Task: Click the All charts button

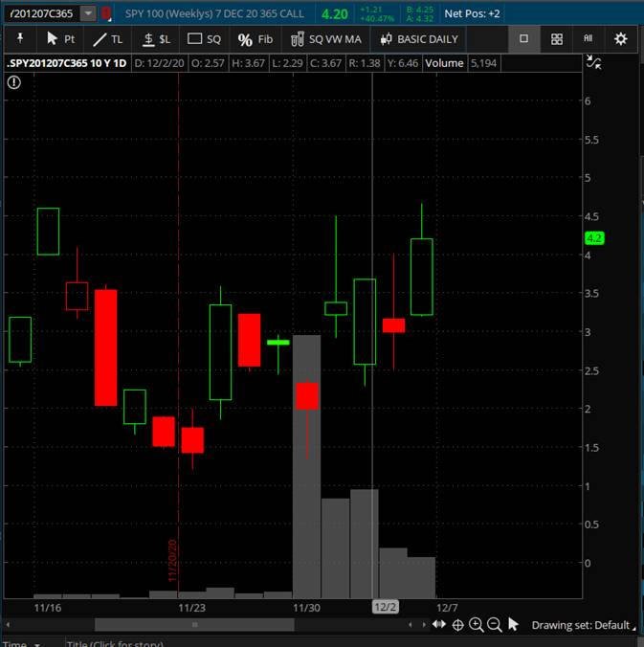Action: click(x=588, y=39)
